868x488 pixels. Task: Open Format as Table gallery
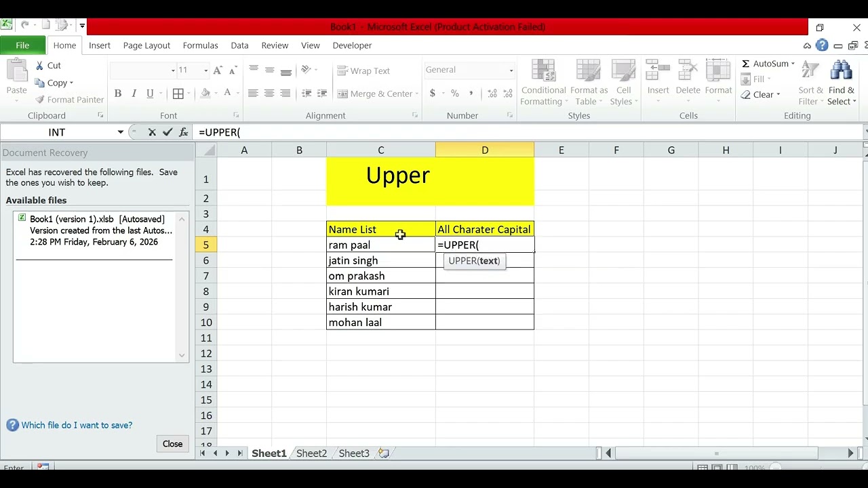coord(589,83)
